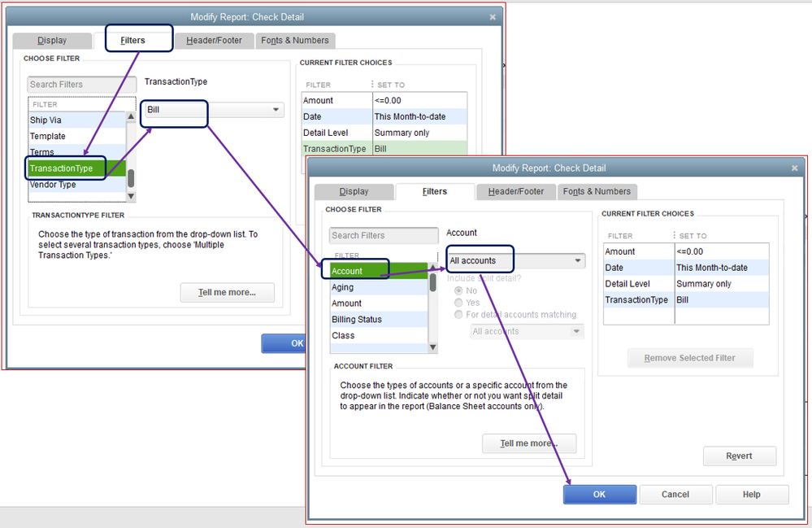The height and width of the screenshot is (528, 812).
Task: Click Search Filters field in front dialog
Action: pos(384,236)
